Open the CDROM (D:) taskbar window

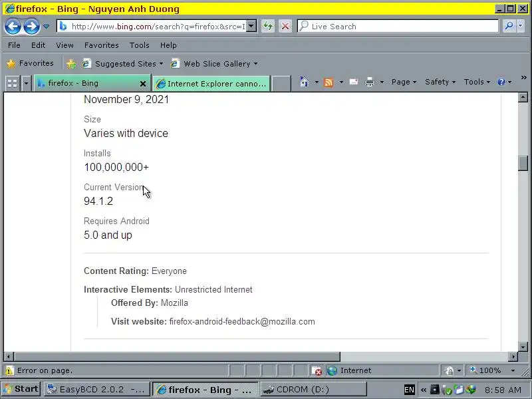(x=313, y=390)
